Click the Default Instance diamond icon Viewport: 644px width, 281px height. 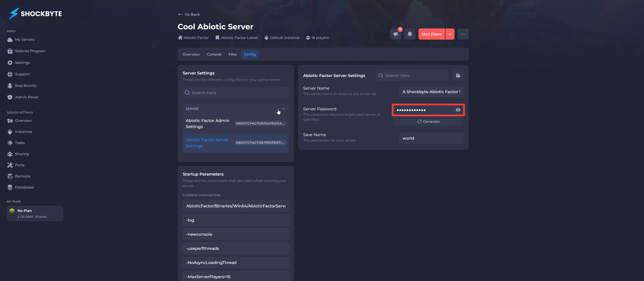pyautogui.click(x=266, y=38)
